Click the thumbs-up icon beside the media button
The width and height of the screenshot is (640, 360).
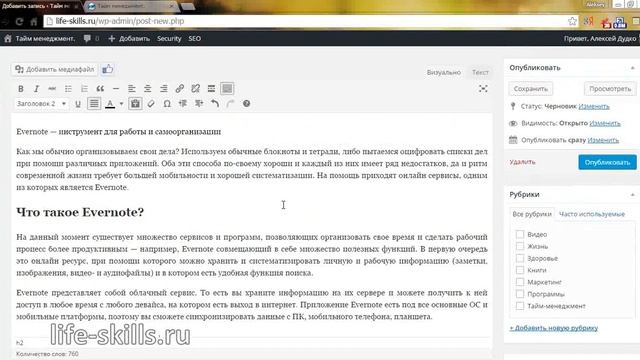point(108,69)
